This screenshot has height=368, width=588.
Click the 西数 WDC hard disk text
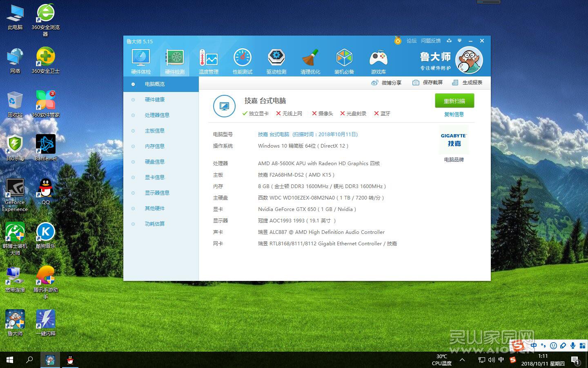(x=321, y=198)
